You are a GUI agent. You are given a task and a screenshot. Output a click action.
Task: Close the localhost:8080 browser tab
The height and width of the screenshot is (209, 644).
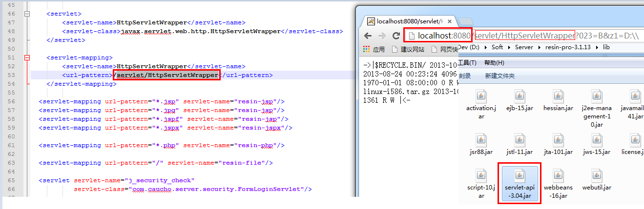(x=449, y=21)
